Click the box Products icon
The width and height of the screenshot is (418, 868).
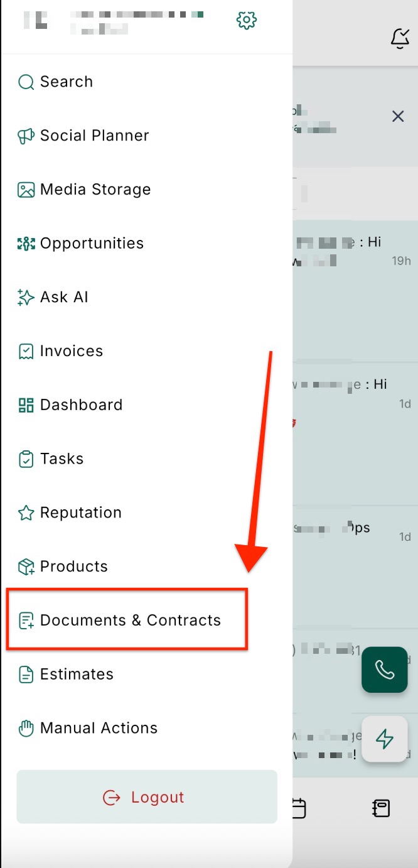coord(26,567)
